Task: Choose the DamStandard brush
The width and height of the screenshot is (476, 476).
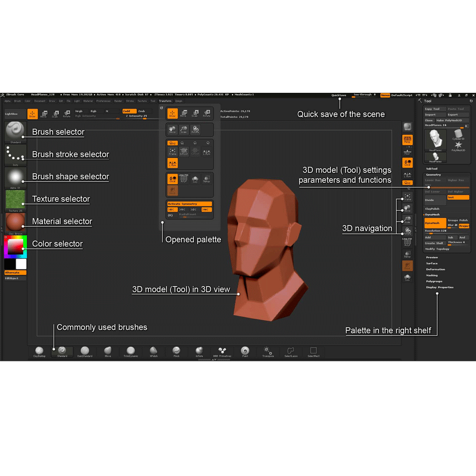Action: click(x=85, y=352)
